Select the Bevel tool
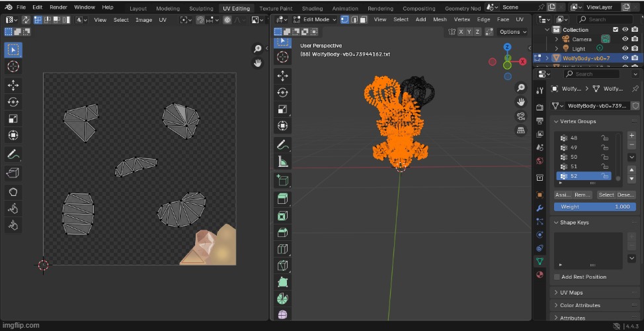The width and height of the screenshot is (644, 331). tap(282, 232)
